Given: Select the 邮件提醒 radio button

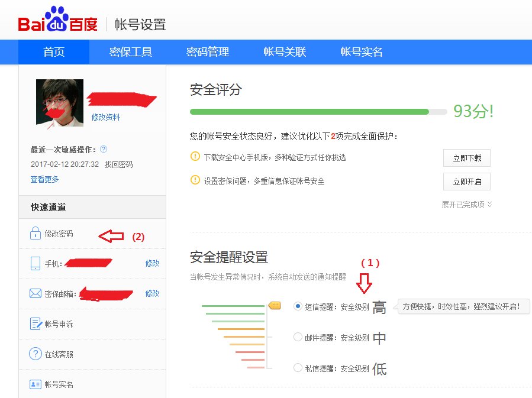Looking at the screenshot, I should pyautogui.click(x=298, y=337).
